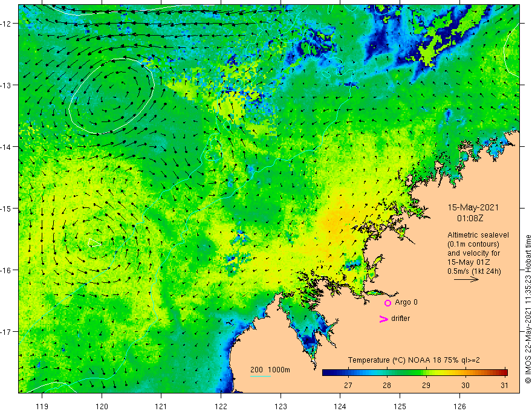Click the vertical IMOS copyright timestamp text

(528, 309)
